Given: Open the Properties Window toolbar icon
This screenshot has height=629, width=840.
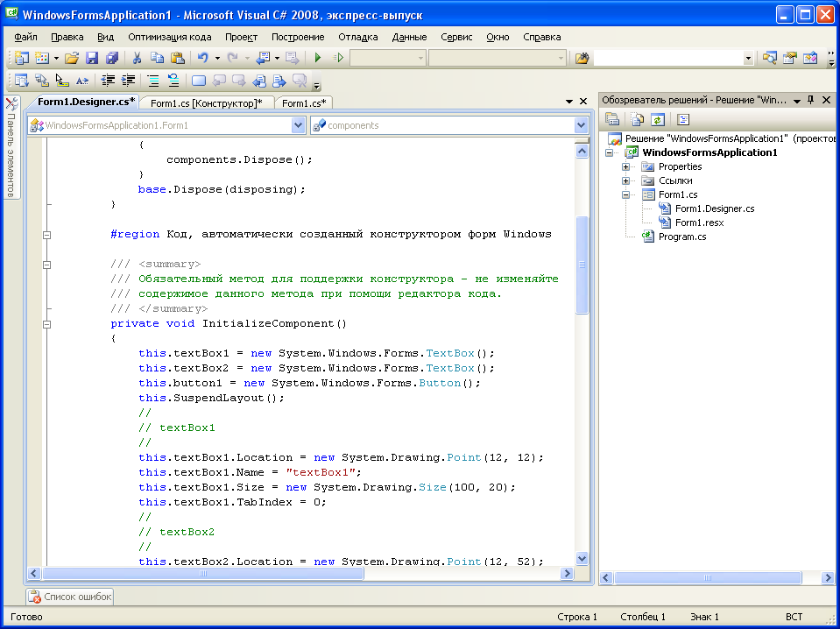Looking at the screenshot, I should (x=790, y=58).
